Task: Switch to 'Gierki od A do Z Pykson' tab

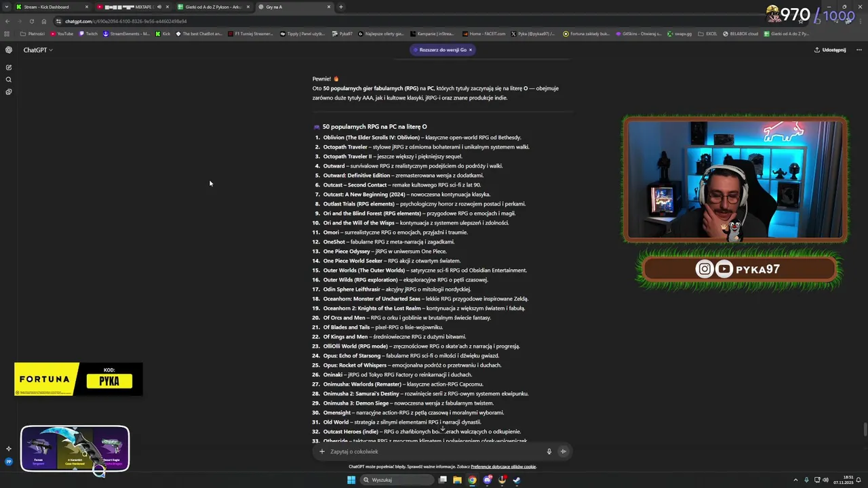Action: pyautogui.click(x=214, y=7)
